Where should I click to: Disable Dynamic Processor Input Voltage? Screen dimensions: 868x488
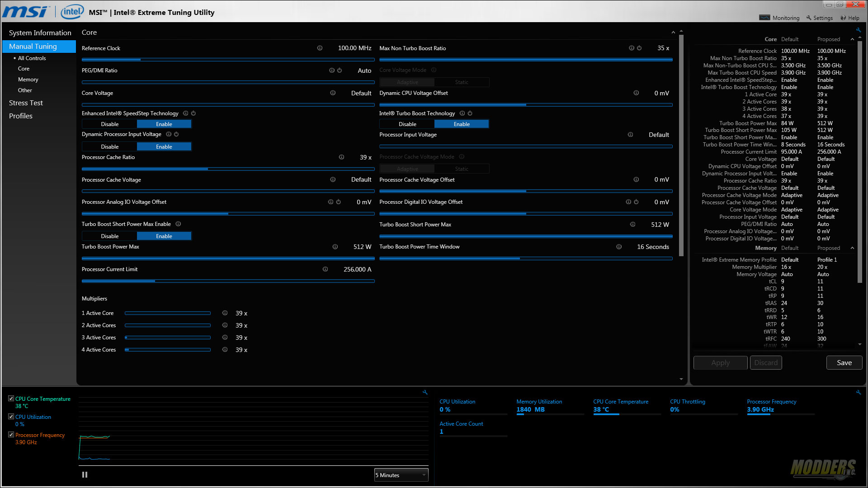pos(109,147)
